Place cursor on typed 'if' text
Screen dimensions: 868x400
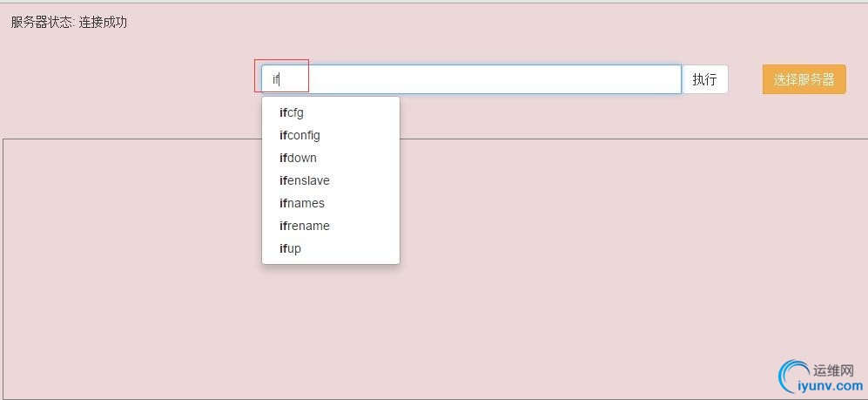[x=276, y=80]
